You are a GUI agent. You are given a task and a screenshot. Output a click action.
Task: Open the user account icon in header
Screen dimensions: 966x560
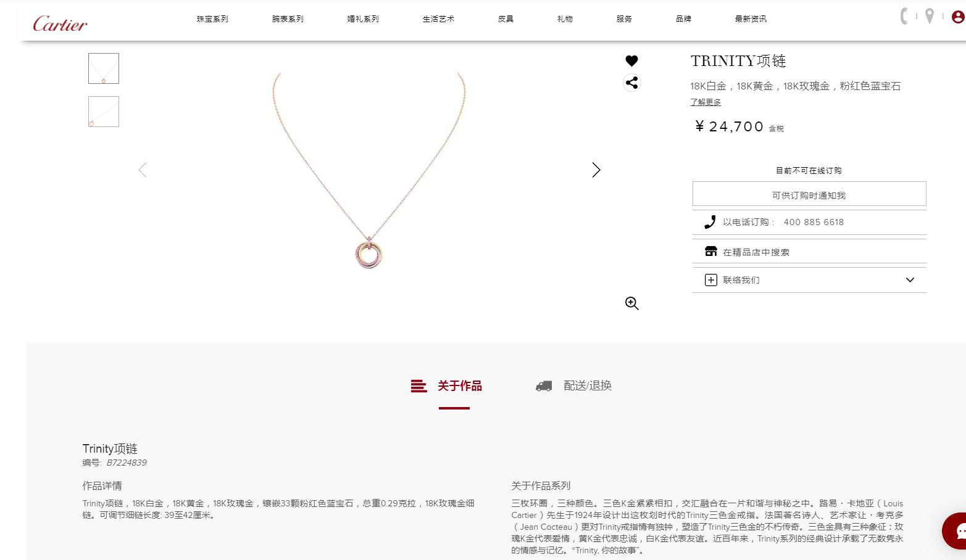tap(958, 17)
